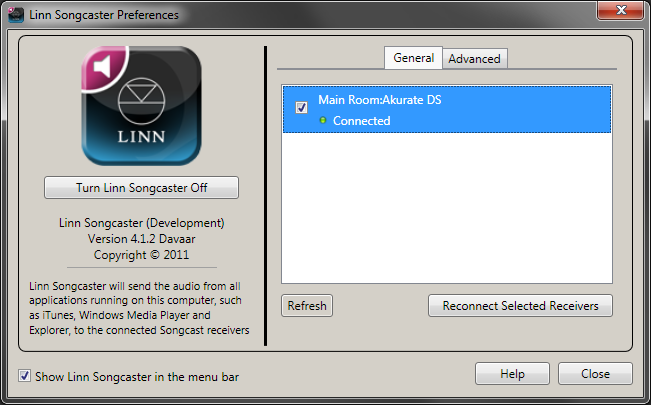Open Help
This screenshot has width=651, height=405.
click(512, 374)
